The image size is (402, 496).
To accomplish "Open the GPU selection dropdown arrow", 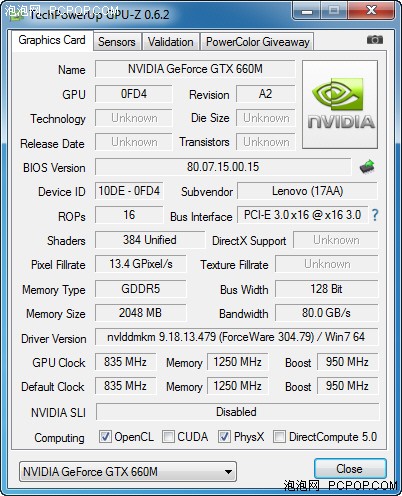I will click(228, 472).
